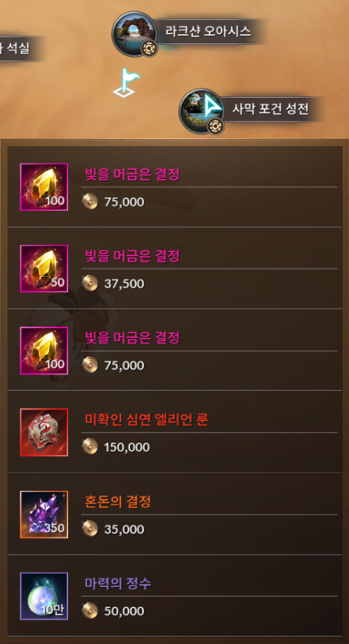The width and height of the screenshot is (349, 644).
Task: Click the 마력의 정수 item name
Action: (118, 583)
